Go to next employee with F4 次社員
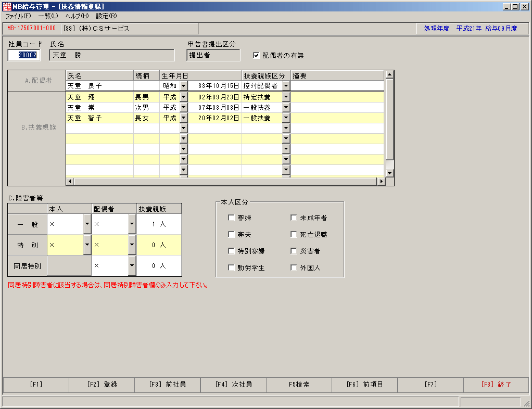Image resolution: width=532 pixels, height=409 pixels. pyautogui.click(x=233, y=385)
